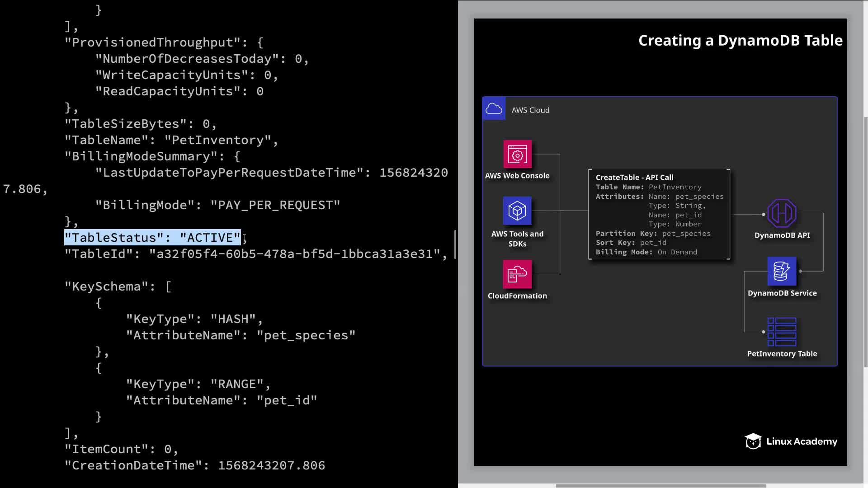
Task: Click the AWS Web Console icon
Action: 517,155
